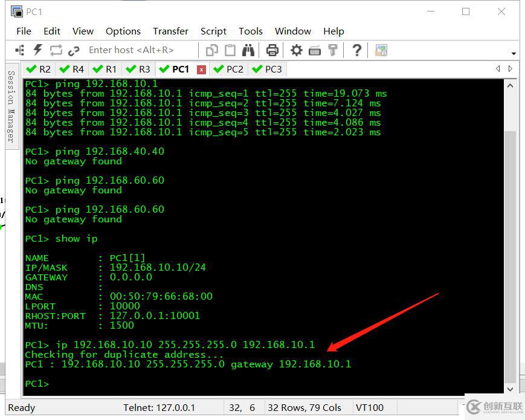
Task: Click the terminal scrollbar up arrow
Action: [511, 86]
